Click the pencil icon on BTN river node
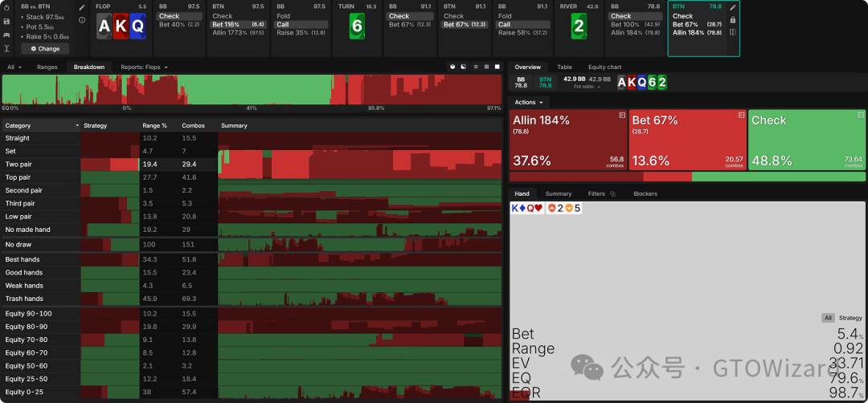868x403 pixels. [x=732, y=7]
